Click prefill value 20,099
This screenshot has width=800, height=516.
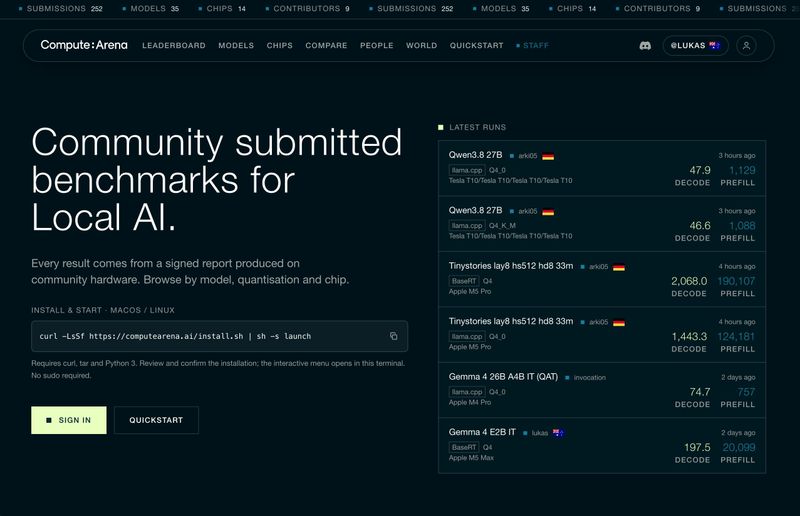point(739,447)
